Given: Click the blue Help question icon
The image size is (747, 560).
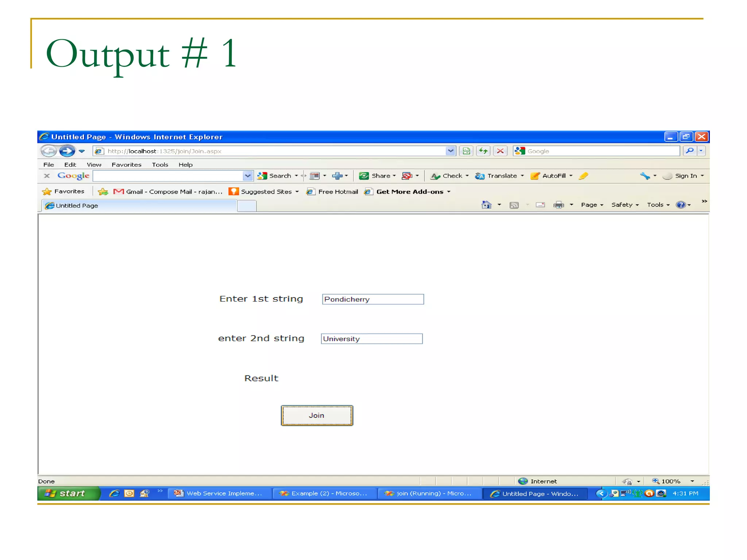Looking at the screenshot, I should point(681,205).
